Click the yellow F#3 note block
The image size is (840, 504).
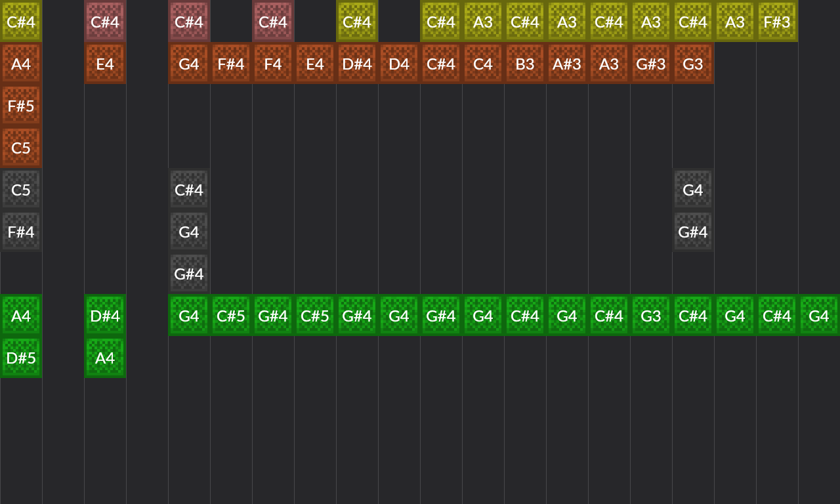[777, 22]
